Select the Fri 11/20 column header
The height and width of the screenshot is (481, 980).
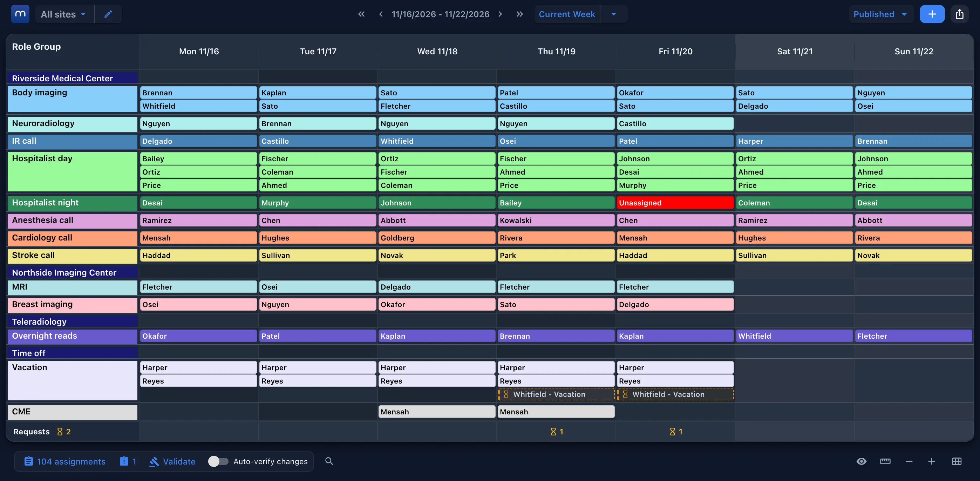(x=675, y=52)
